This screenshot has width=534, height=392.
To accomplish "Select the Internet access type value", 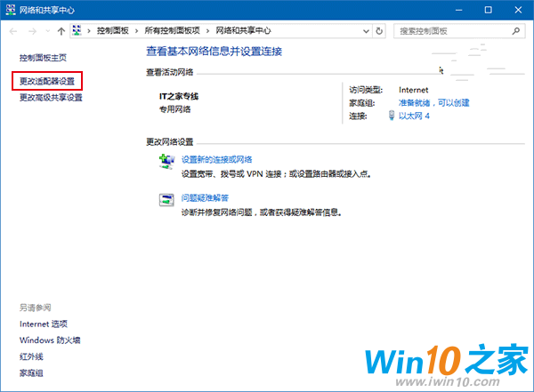I will click(x=414, y=90).
